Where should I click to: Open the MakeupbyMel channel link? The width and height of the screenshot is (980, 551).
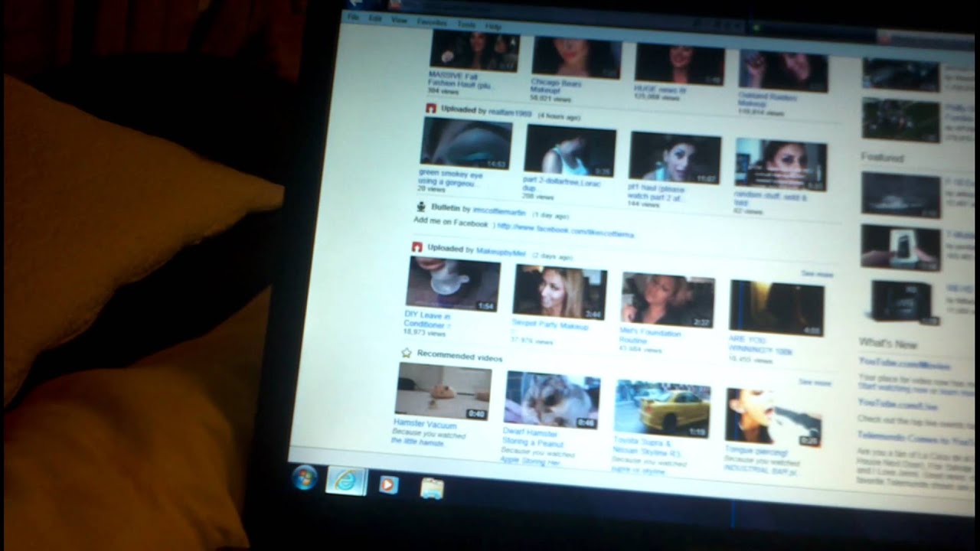tap(501, 251)
